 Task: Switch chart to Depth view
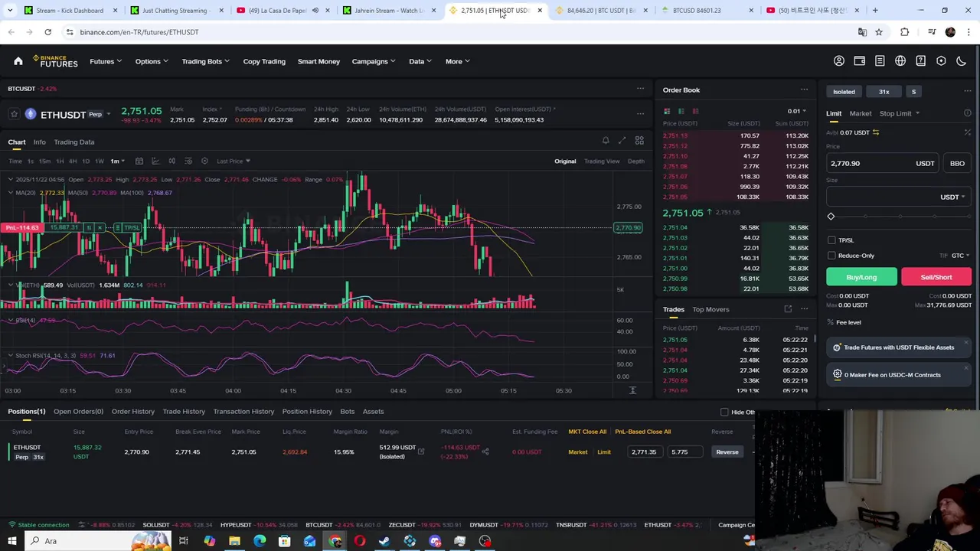coord(636,161)
